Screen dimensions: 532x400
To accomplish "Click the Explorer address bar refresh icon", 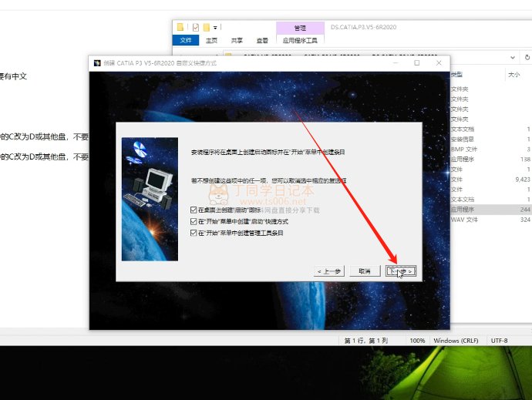I will pyautogui.click(x=527, y=57).
